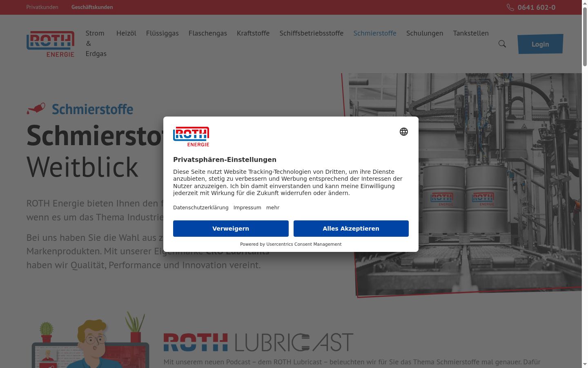
Task: Open the Impressum link in dialog
Action: [x=247, y=208]
